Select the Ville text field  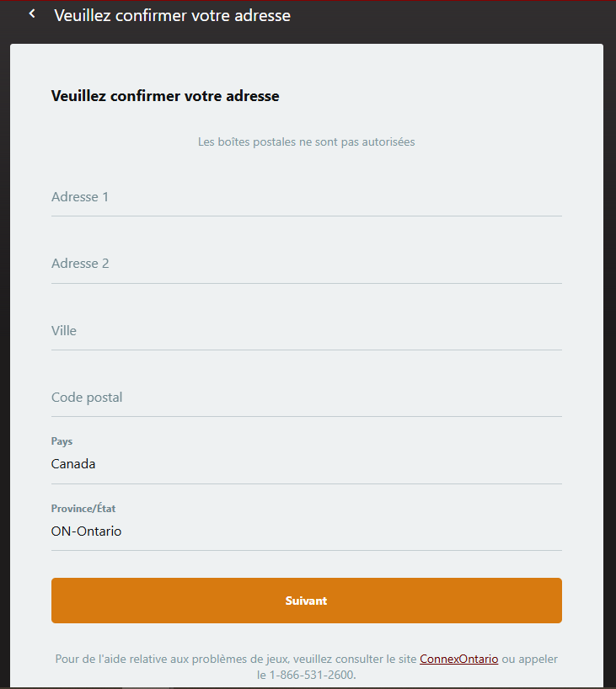[x=306, y=331]
